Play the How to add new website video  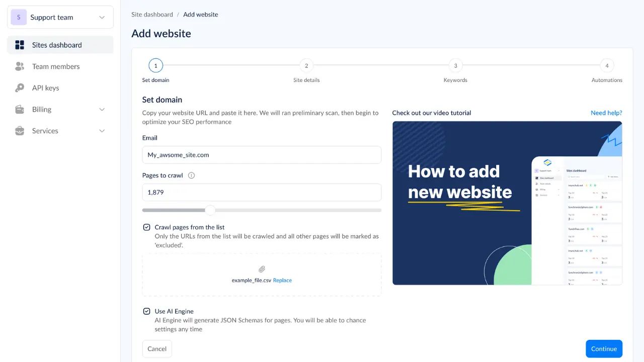pyautogui.click(x=507, y=203)
